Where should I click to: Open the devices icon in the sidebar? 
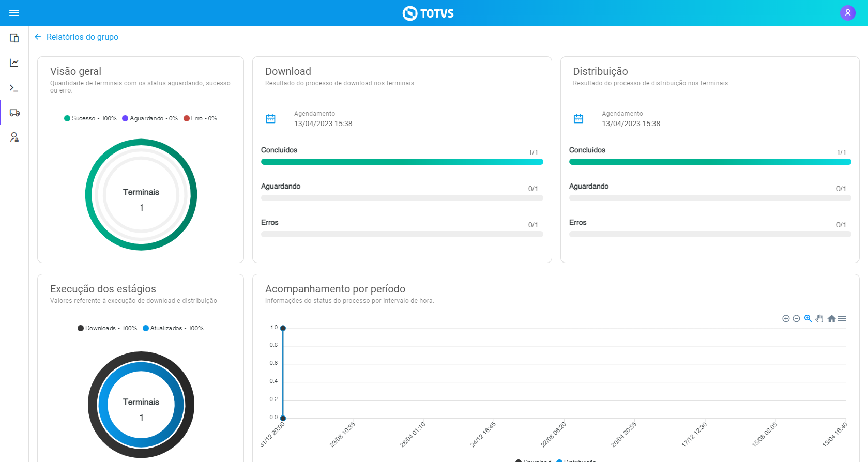click(x=14, y=38)
